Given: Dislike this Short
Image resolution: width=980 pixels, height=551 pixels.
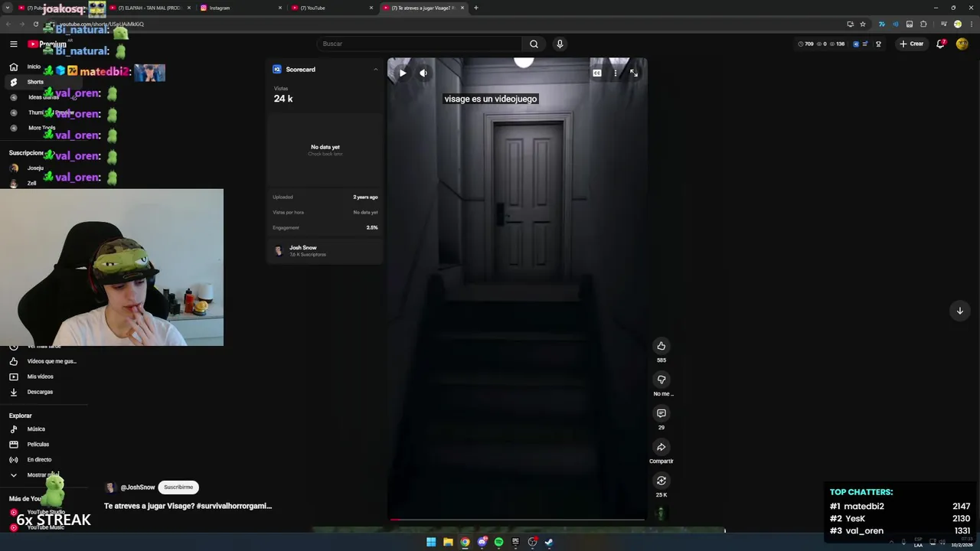Looking at the screenshot, I should point(661,380).
